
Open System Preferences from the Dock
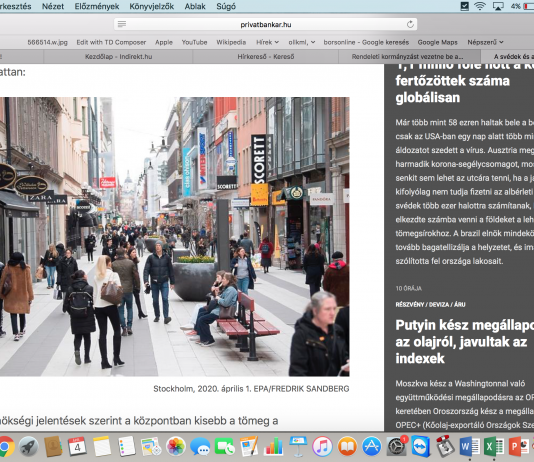click(397, 446)
